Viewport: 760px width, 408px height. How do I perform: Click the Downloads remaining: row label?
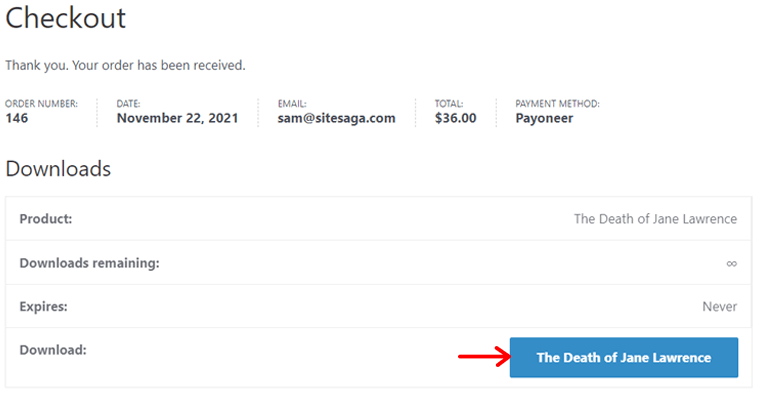[x=89, y=263]
